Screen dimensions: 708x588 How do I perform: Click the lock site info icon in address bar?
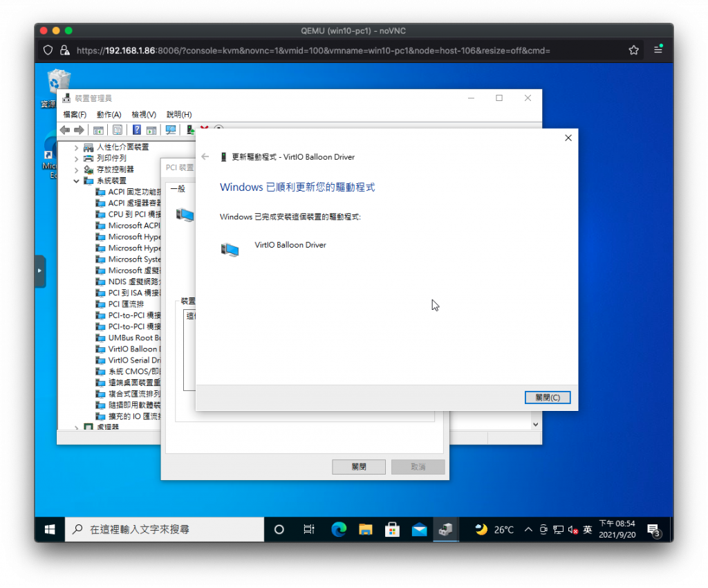(x=65, y=50)
